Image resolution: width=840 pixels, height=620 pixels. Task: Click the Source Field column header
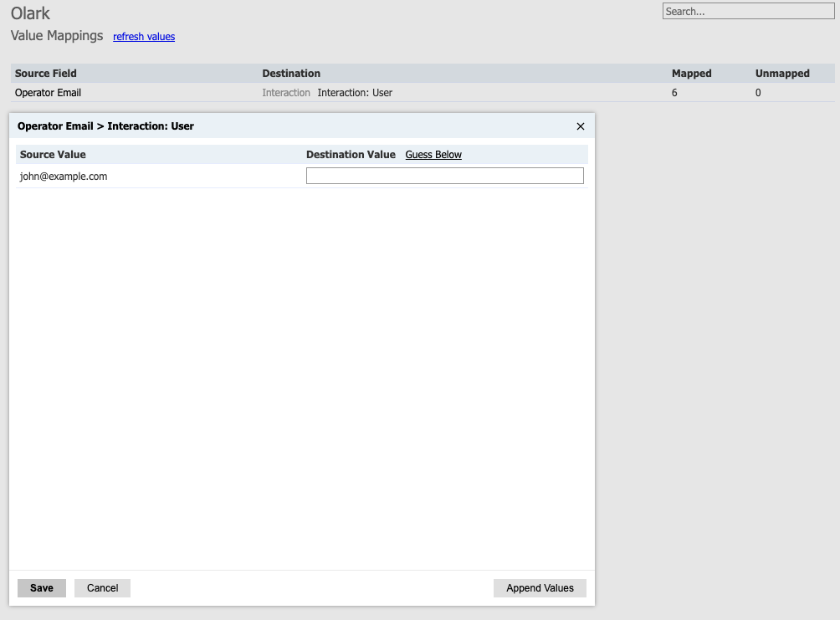coord(45,73)
